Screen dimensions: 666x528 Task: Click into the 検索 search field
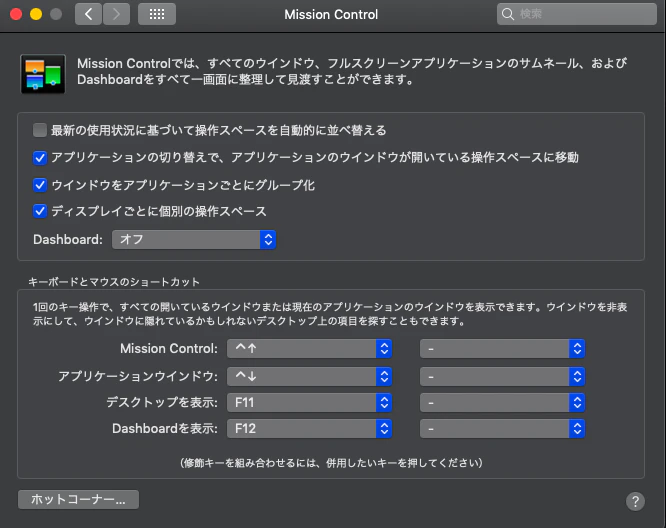point(576,14)
